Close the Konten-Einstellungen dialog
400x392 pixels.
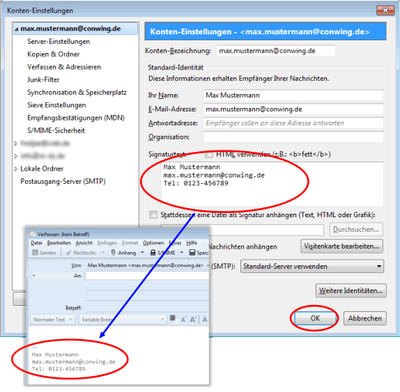385,11
